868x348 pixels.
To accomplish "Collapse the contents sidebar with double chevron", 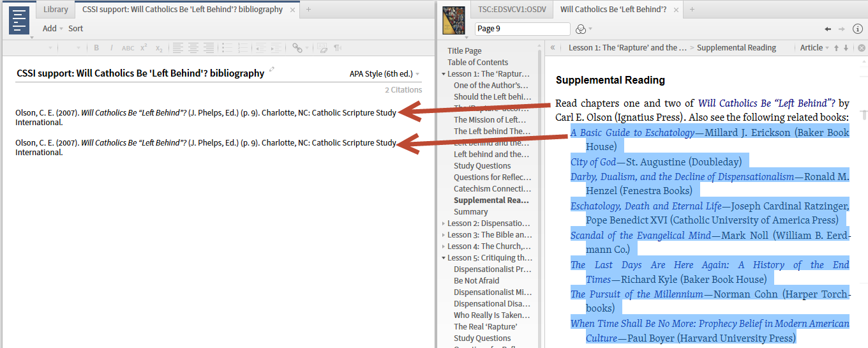I will (553, 48).
